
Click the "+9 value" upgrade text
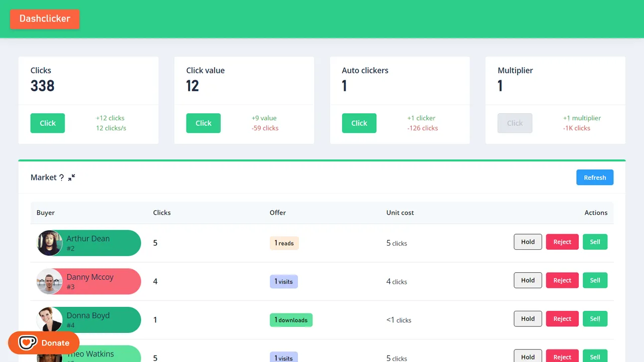pyautogui.click(x=264, y=118)
